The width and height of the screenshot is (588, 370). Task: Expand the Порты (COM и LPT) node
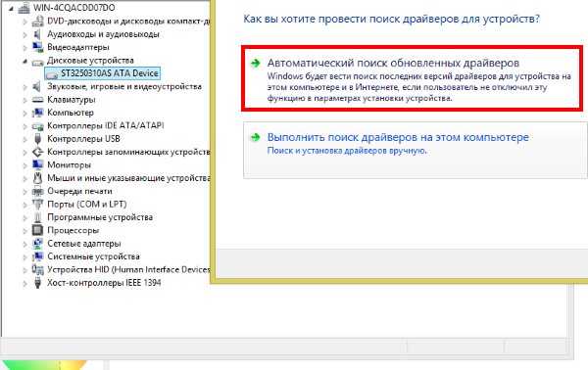click(x=24, y=205)
